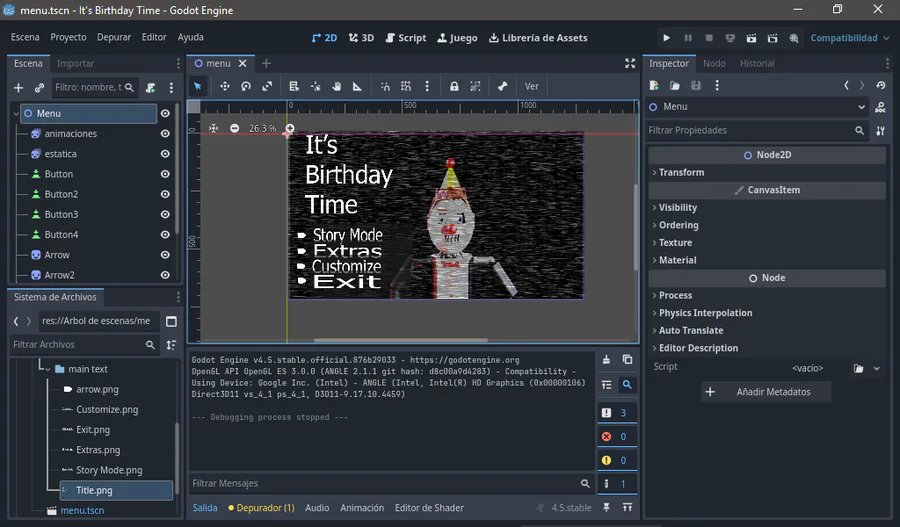Screen dimensions: 900x527
Task: Switch to the Script workspace
Action: pos(406,38)
